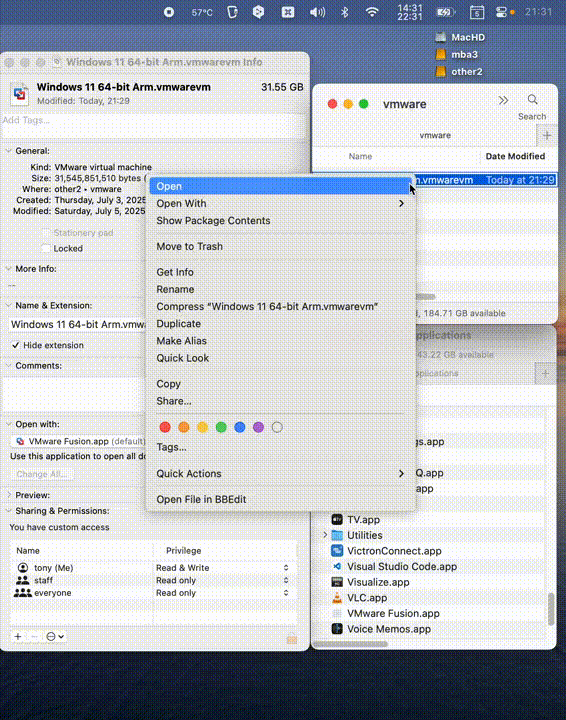Apply the green tag color
Screen dimensions: 566x720
(221, 427)
